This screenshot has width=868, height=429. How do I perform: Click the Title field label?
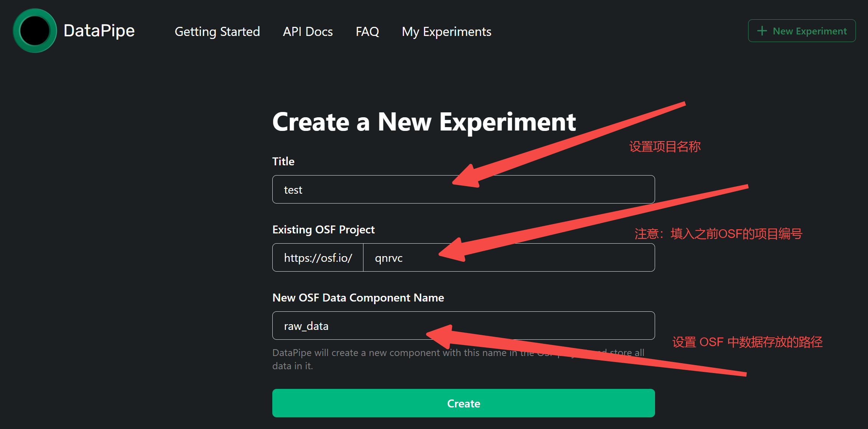pos(283,162)
